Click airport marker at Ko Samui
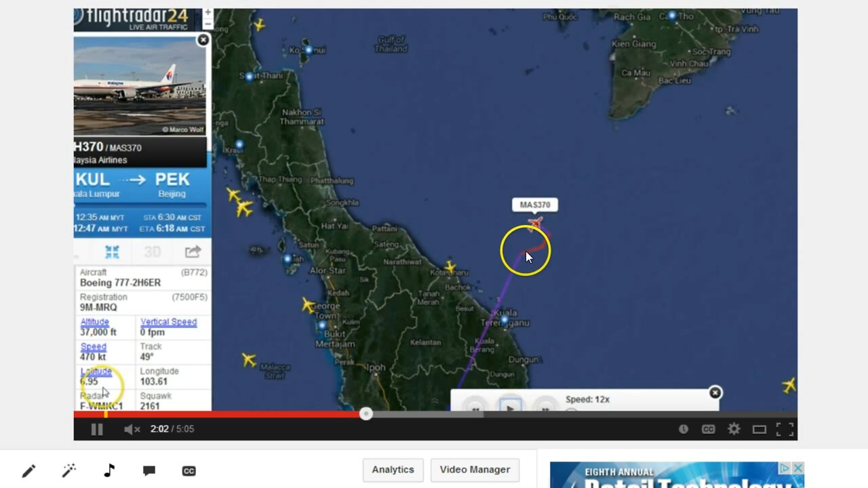Image resolution: width=868 pixels, height=488 pixels. click(309, 50)
